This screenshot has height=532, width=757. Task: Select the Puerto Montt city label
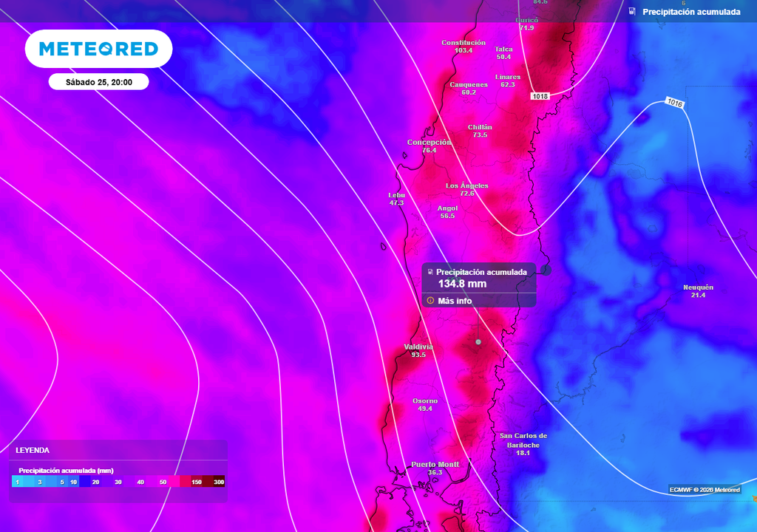click(x=435, y=468)
